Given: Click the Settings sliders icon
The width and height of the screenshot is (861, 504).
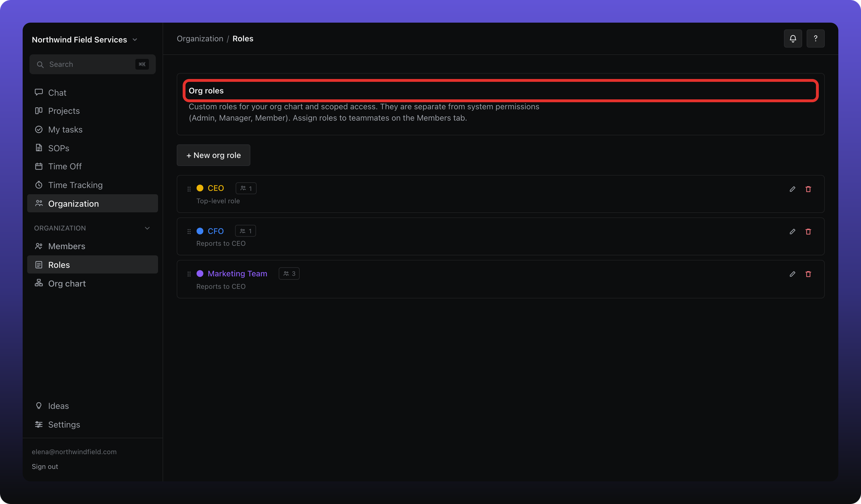Looking at the screenshot, I should 39,424.
